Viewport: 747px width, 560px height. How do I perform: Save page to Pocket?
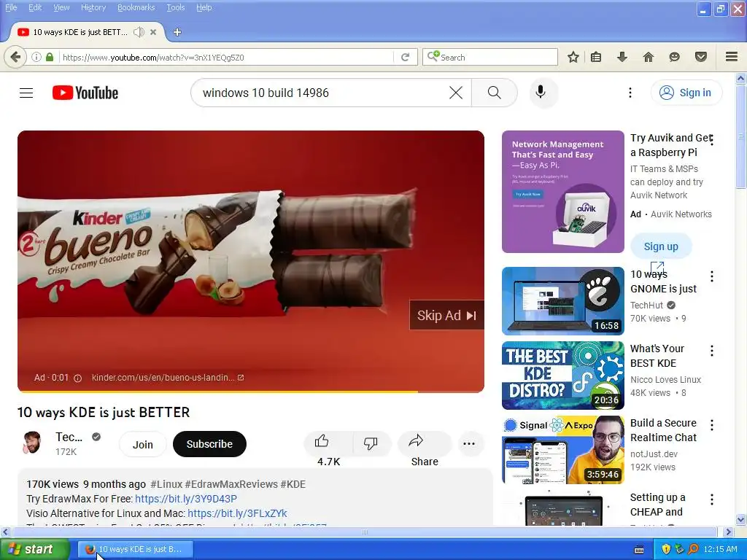701,57
